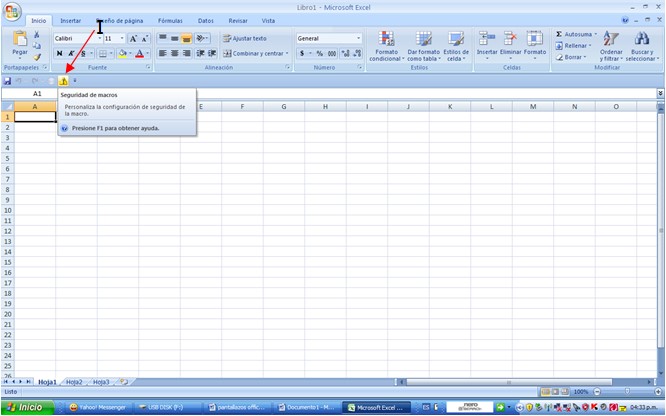
Task: Click the cell borders icon
Action: click(x=103, y=54)
